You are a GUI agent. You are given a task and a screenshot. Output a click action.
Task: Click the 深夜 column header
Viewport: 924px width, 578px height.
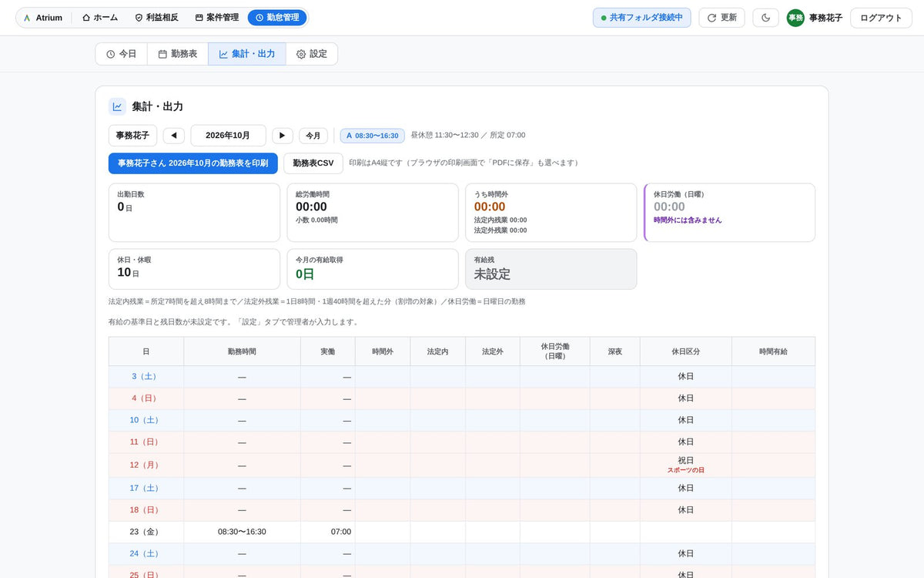click(x=615, y=351)
